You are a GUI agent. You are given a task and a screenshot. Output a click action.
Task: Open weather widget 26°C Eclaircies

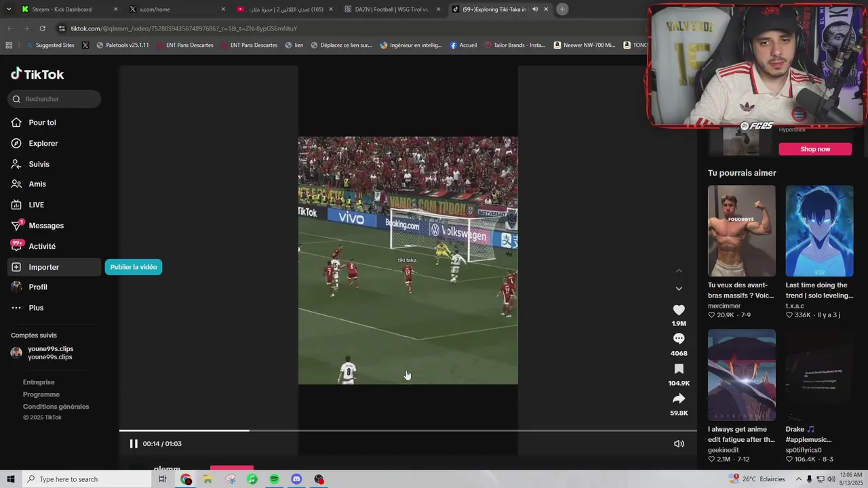757,479
